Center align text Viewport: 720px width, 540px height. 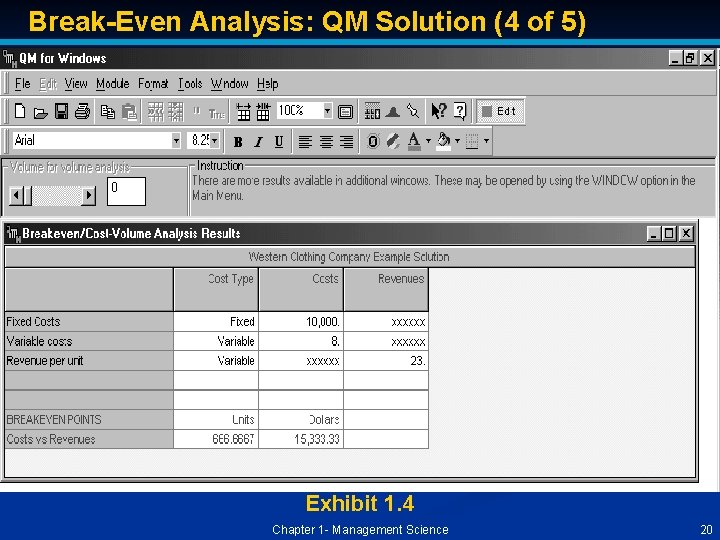tap(326, 142)
